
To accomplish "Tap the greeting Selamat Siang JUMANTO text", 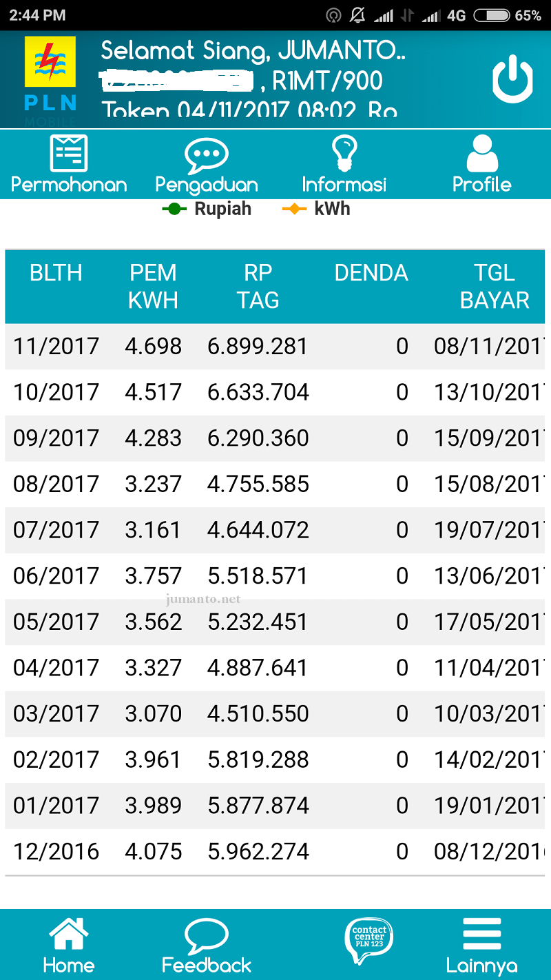I will (x=253, y=51).
